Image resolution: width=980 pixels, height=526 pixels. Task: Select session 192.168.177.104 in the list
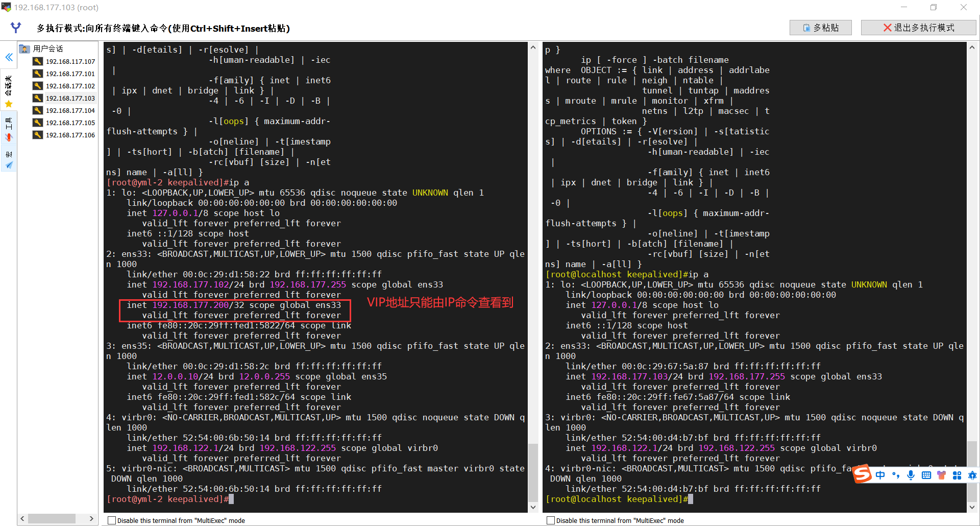coord(70,110)
